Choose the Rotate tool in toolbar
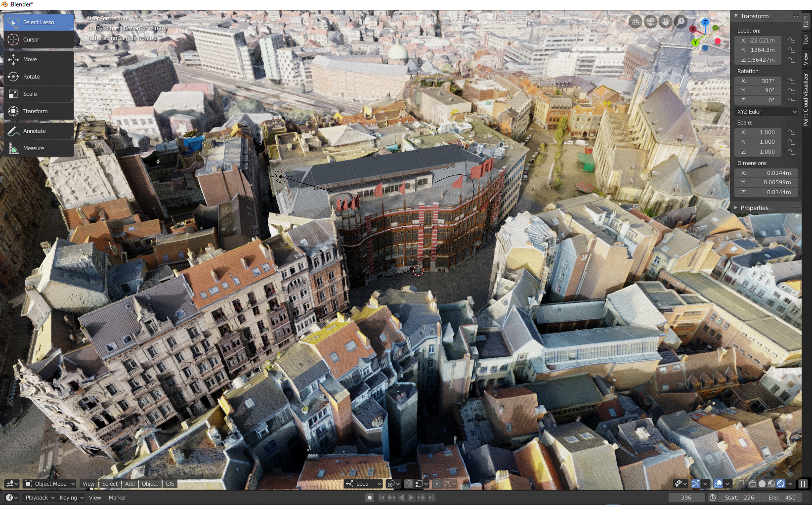 pos(31,77)
